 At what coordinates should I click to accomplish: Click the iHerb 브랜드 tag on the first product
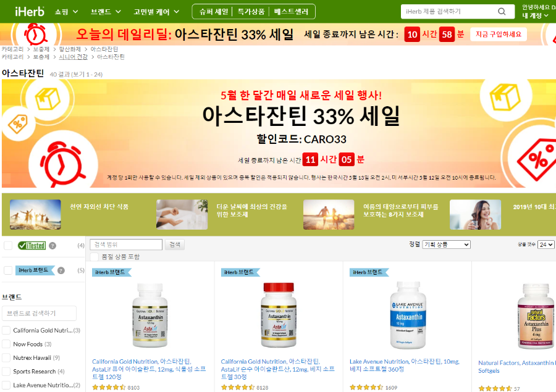tap(111, 272)
